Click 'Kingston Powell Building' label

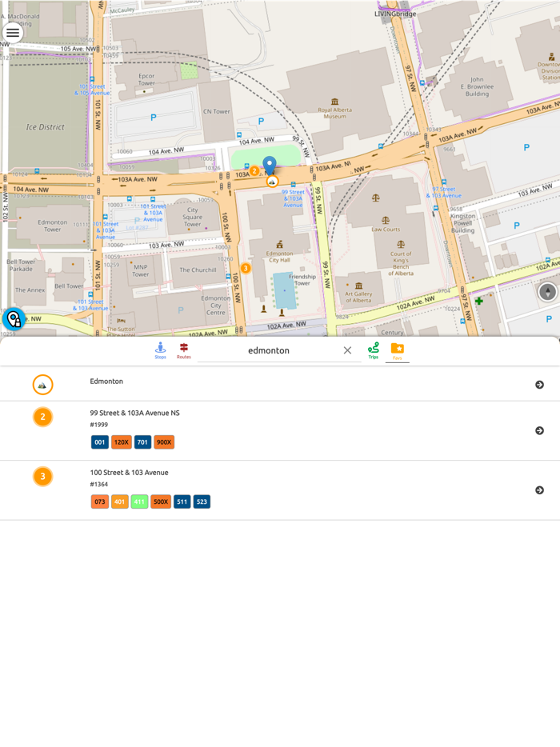(462, 223)
